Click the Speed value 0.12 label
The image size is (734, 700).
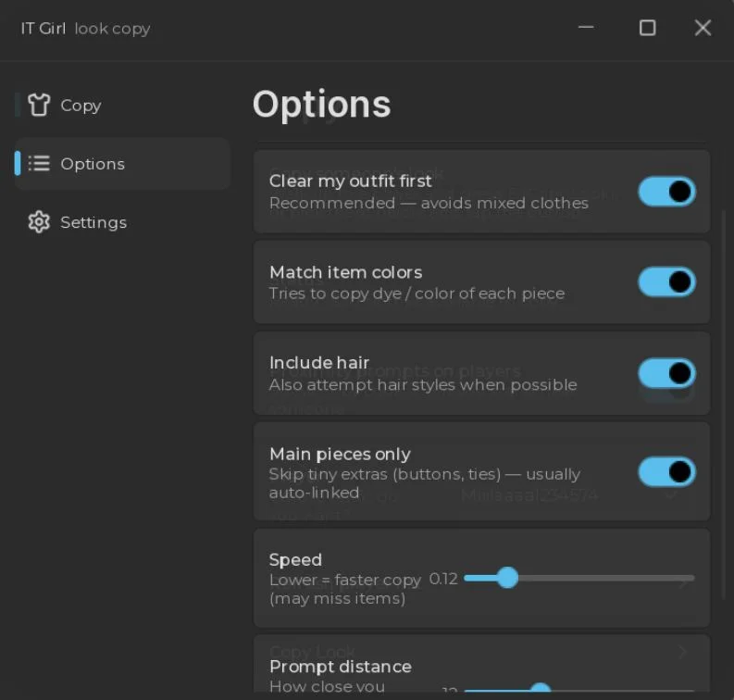click(443, 579)
